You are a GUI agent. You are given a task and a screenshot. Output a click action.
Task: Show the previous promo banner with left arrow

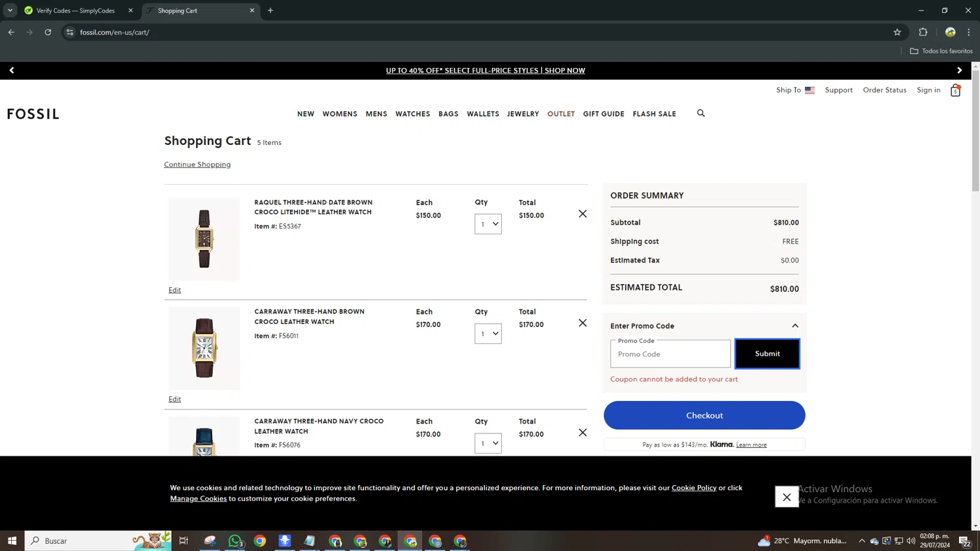coord(12,71)
